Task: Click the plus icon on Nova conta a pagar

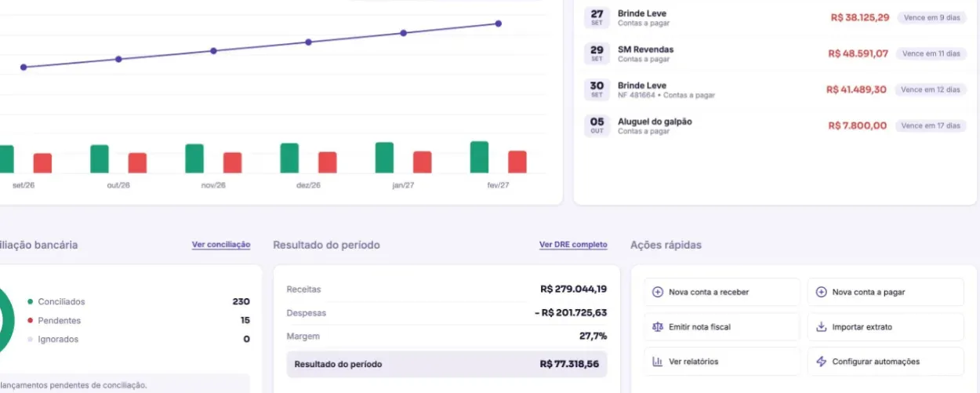Action: 821,292
